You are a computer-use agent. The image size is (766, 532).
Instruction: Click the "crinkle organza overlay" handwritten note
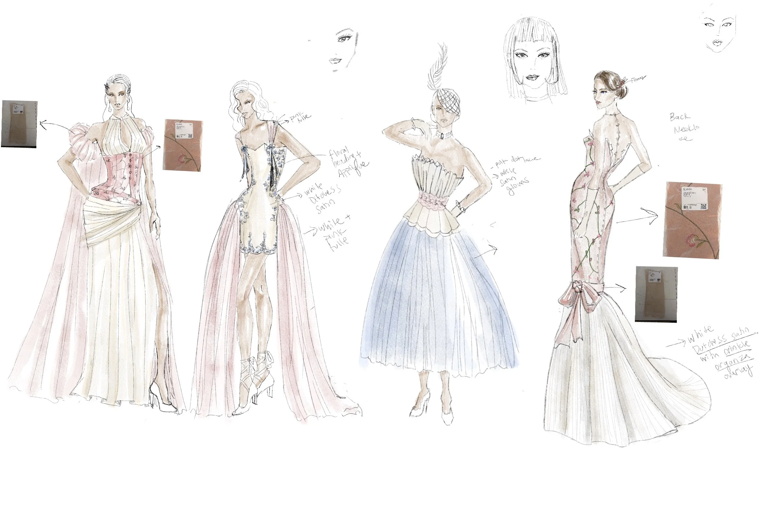pyautogui.click(x=734, y=360)
